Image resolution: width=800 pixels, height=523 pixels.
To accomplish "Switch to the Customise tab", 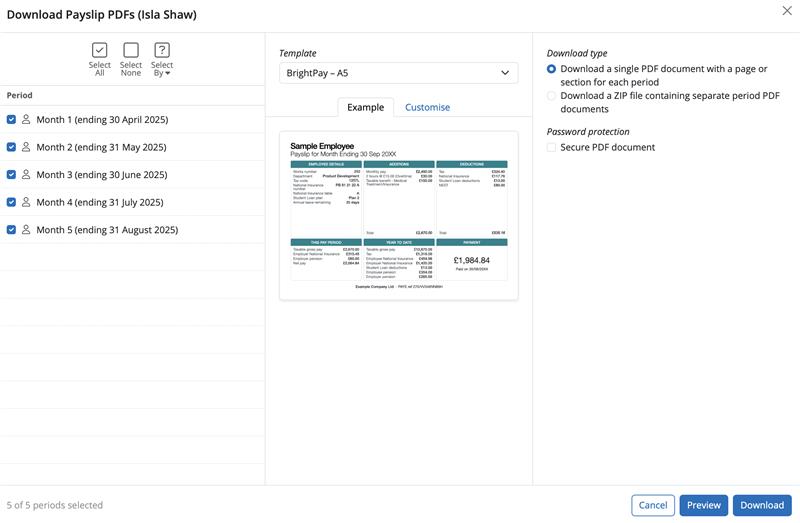I will pos(427,107).
